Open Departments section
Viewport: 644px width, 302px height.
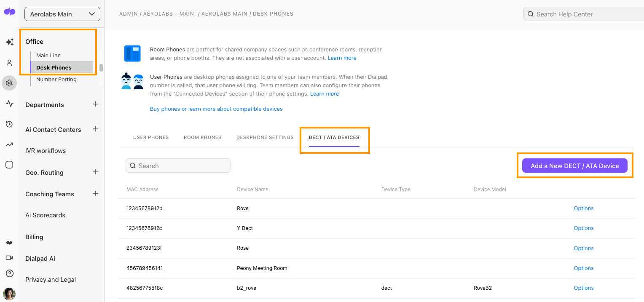pyautogui.click(x=45, y=104)
